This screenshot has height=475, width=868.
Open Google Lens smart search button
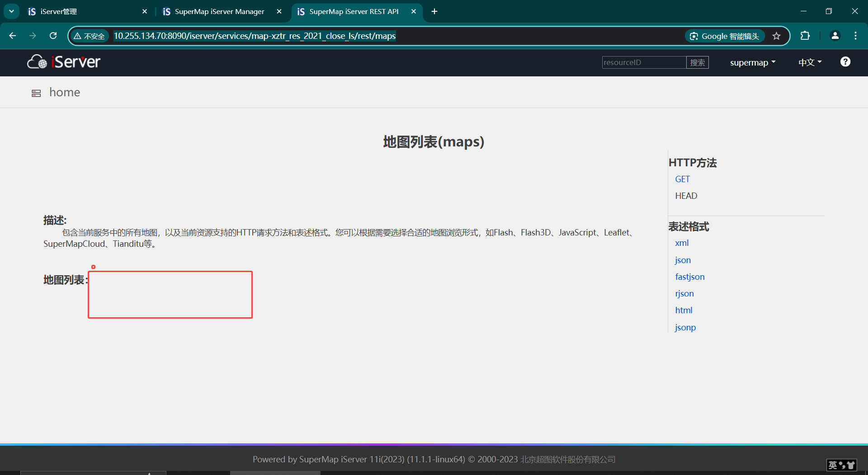point(725,36)
